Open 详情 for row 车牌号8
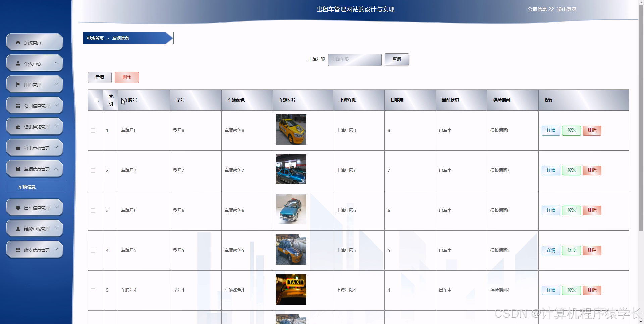This screenshot has width=644, height=324. point(551,130)
